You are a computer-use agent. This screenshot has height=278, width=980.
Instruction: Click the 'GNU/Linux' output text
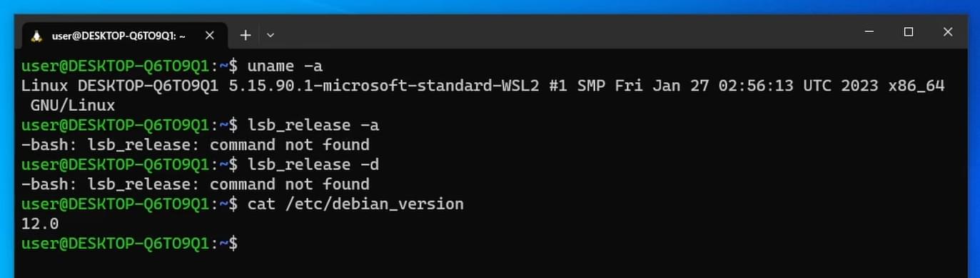tap(73, 106)
